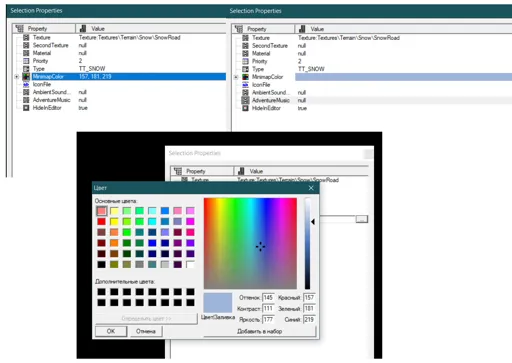This screenshot has width=512, height=363.
Task: Expand MinimapColor node in left panel
Action: [x=16, y=77]
